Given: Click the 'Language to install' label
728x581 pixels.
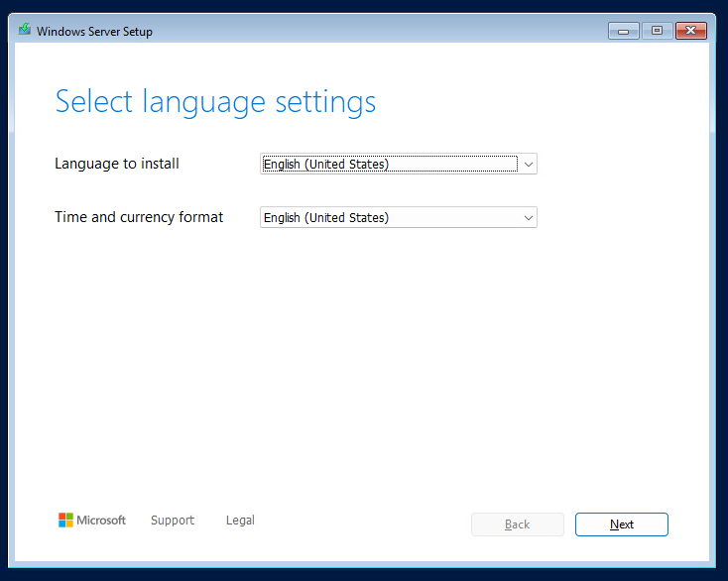Looking at the screenshot, I should [117, 164].
